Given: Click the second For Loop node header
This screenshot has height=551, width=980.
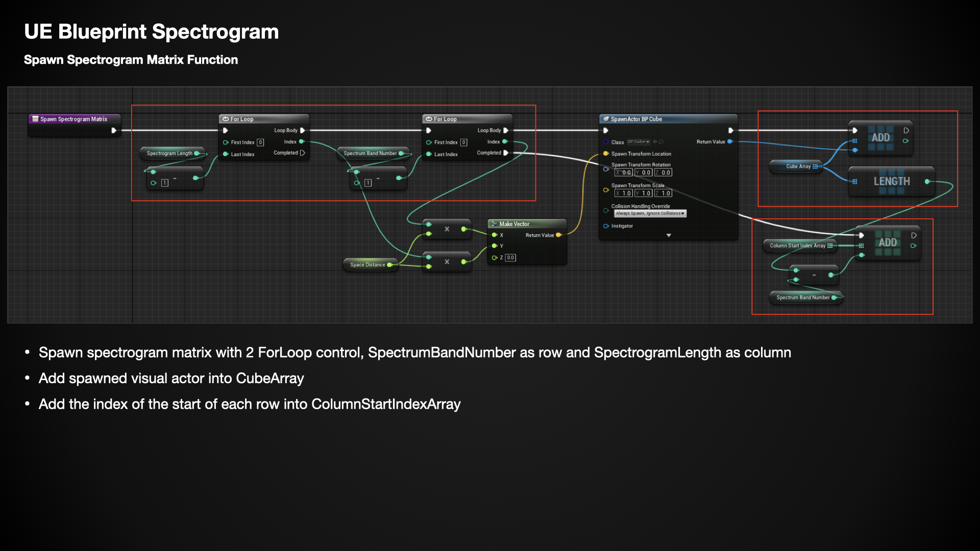Looking at the screenshot, I should pos(467,119).
